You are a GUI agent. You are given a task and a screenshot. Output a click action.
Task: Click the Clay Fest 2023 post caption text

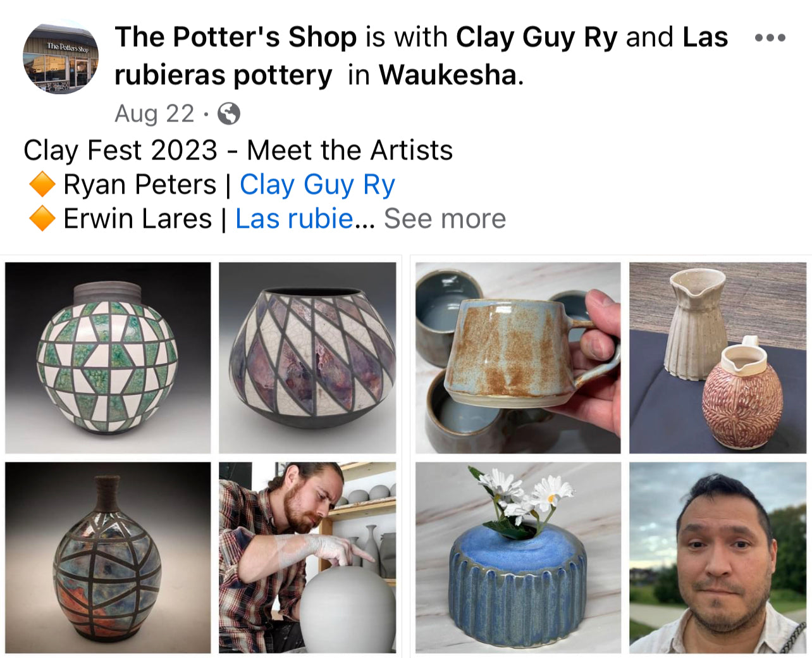[x=238, y=151]
